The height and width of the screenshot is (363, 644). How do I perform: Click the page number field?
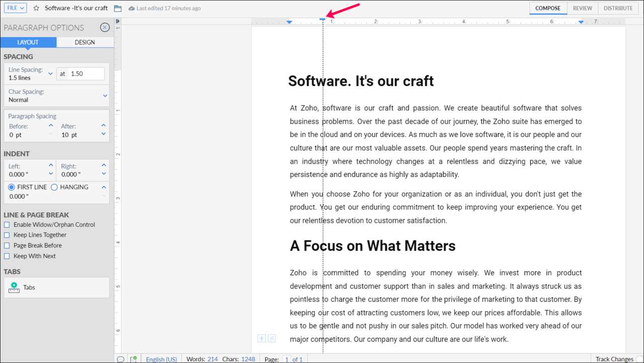287,359
